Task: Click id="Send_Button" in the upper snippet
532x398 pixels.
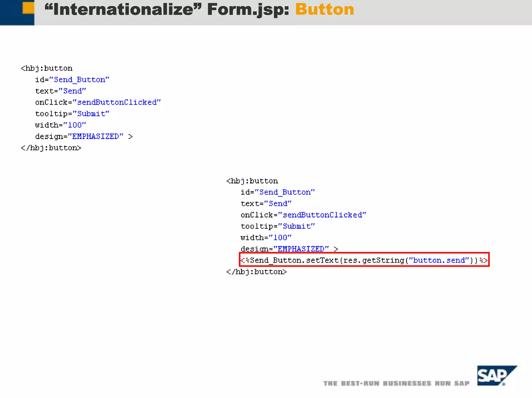Action: [72, 80]
